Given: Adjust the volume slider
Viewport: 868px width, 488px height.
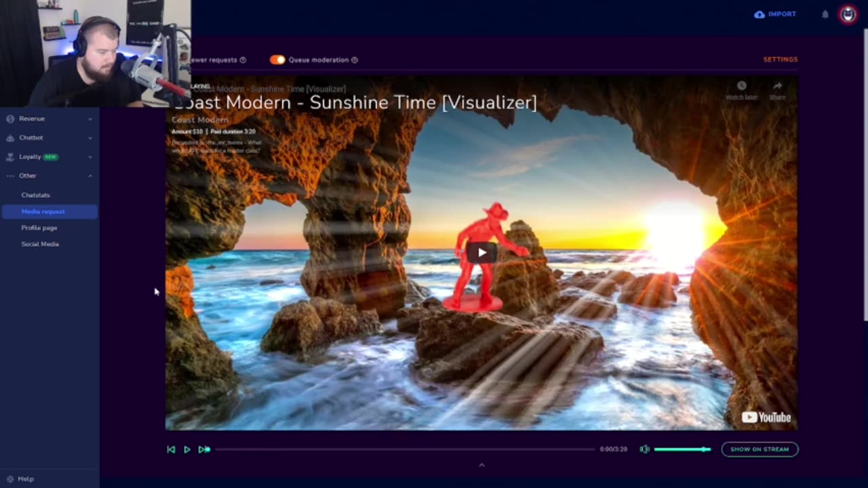Looking at the screenshot, I should [682, 449].
